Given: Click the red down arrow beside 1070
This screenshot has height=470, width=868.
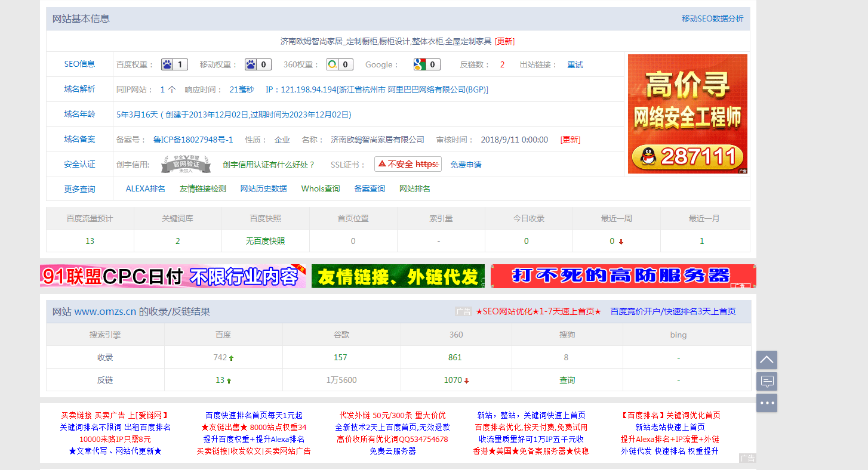Looking at the screenshot, I should [466, 381].
